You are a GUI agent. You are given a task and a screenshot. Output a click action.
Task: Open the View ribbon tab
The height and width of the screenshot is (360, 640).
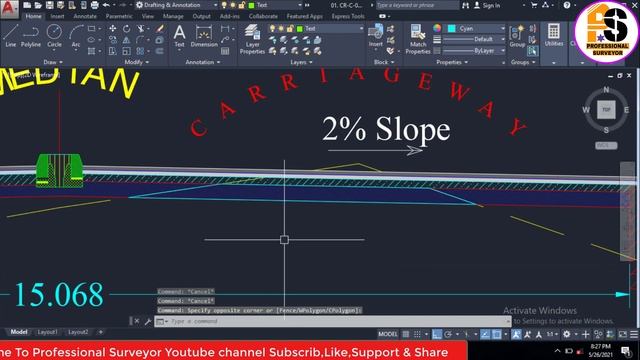point(148,16)
